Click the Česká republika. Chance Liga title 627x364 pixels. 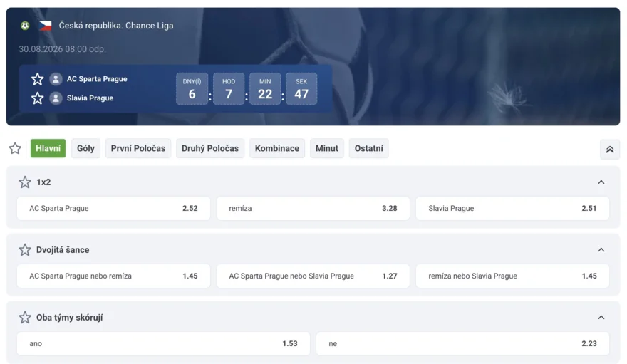116,26
